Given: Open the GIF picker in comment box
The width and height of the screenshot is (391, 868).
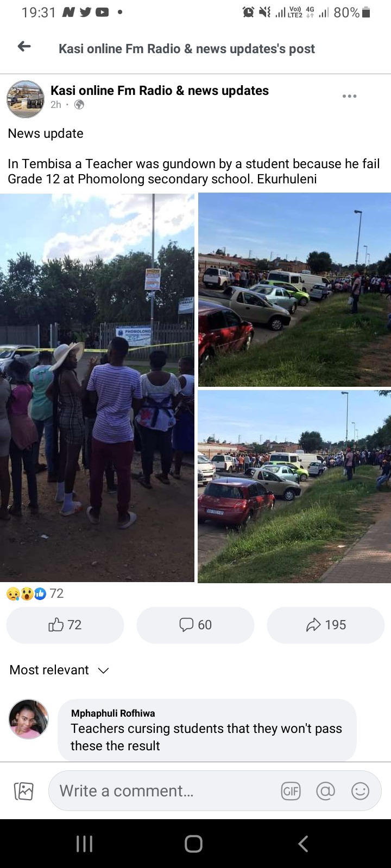Looking at the screenshot, I should [291, 791].
